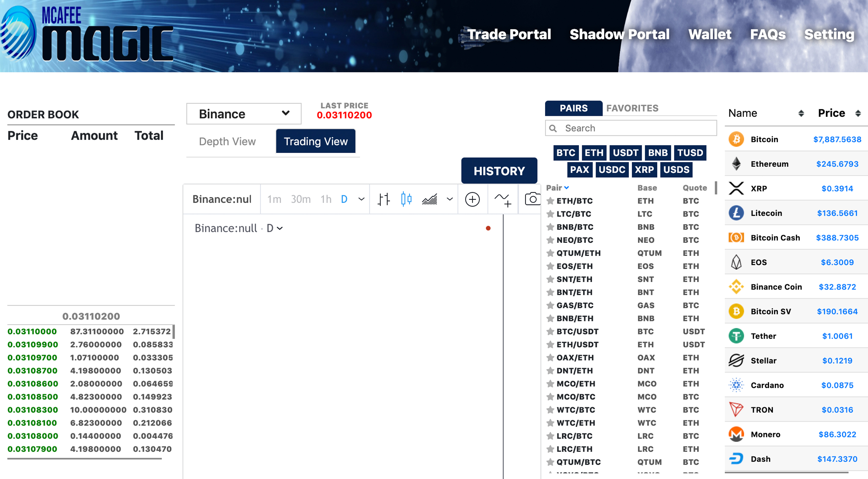Switch to the FAVORITES tab
This screenshot has width=868, height=479.
(632, 108)
